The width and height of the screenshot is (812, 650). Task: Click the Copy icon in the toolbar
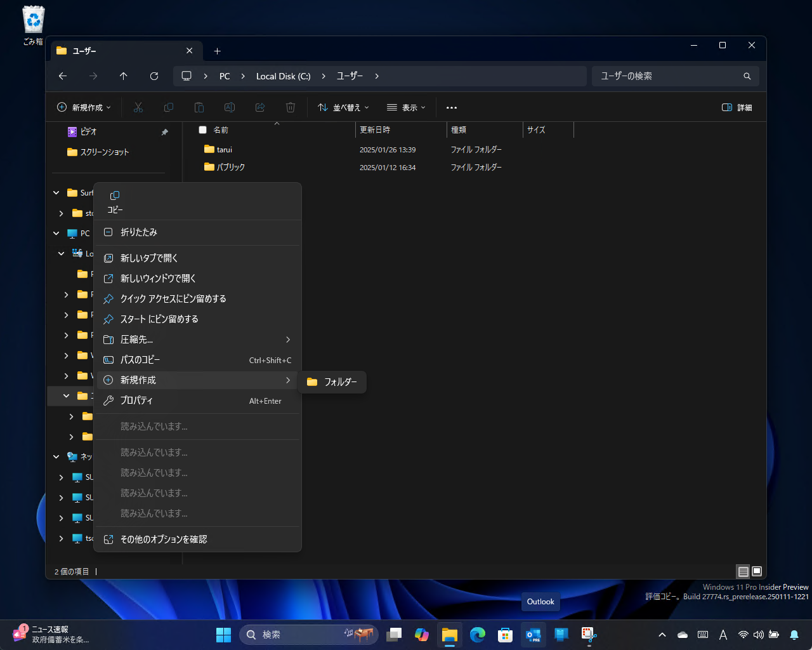click(x=169, y=107)
